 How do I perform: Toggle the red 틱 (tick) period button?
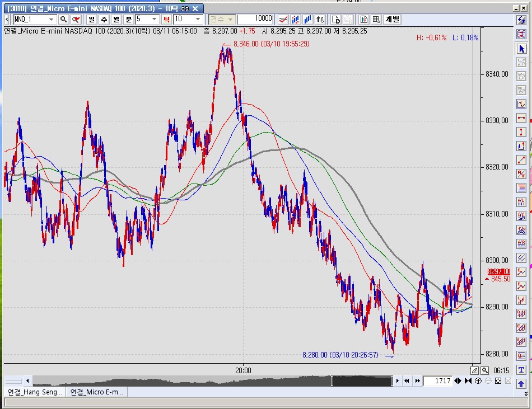point(166,19)
